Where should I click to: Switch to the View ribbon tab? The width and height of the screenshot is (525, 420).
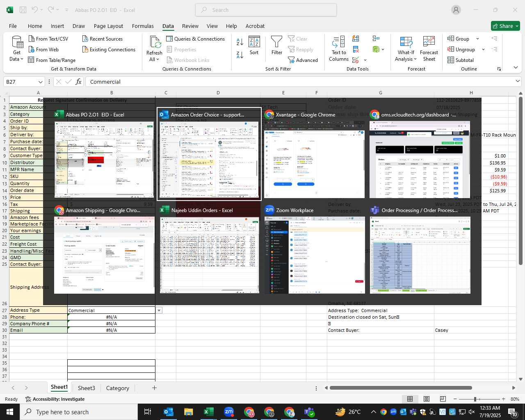(x=212, y=26)
